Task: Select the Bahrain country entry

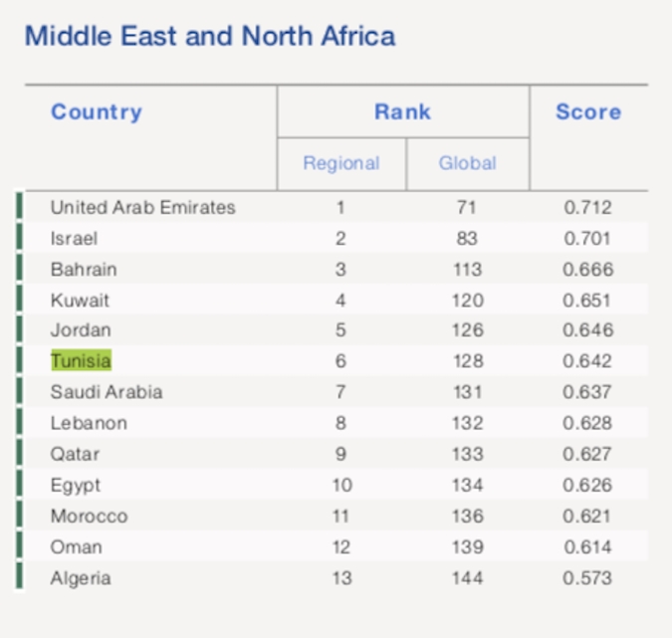Action: click(84, 270)
